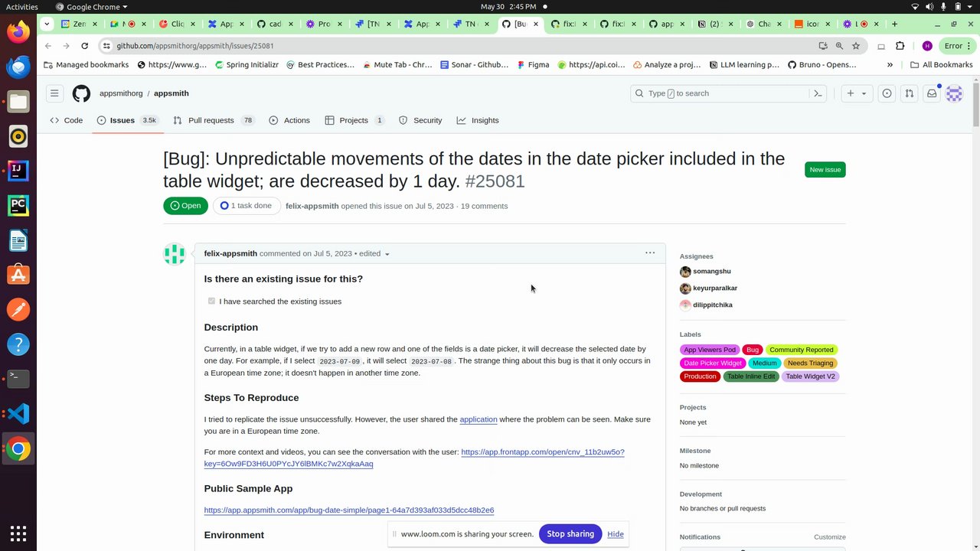Open new Chrome tab with plus button

(894, 24)
